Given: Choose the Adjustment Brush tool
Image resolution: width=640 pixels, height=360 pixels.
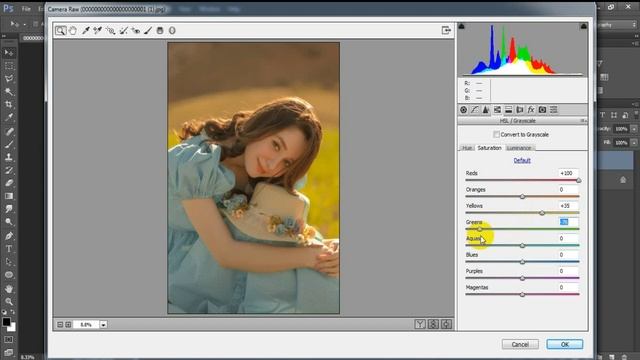Looking at the screenshot, I should (x=148, y=31).
